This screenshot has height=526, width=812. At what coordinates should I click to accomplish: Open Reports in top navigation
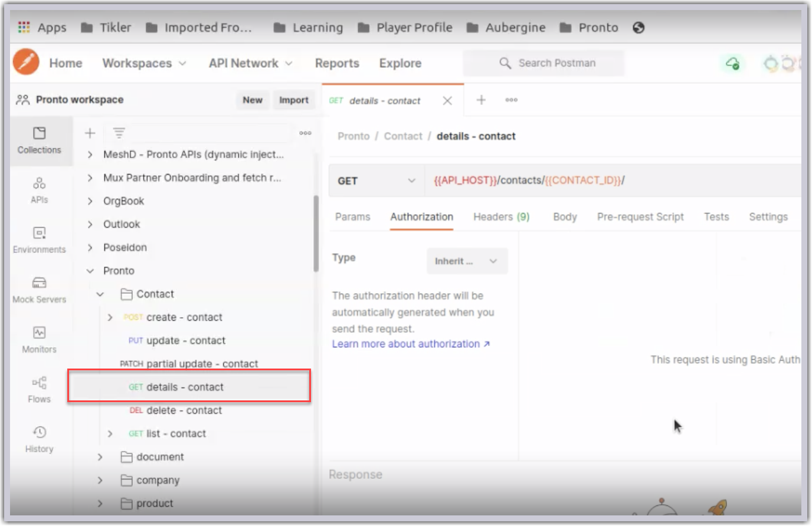(x=337, y=63)
